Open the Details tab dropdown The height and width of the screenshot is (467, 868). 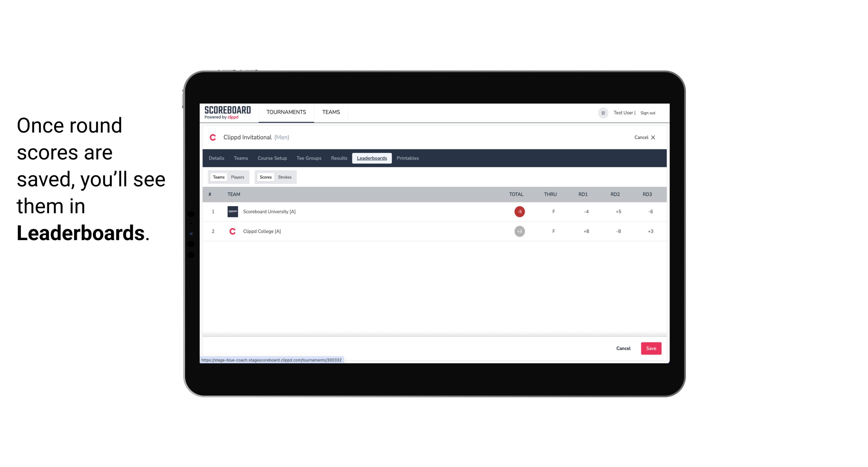pyautogui.click(x=217, y=158)
